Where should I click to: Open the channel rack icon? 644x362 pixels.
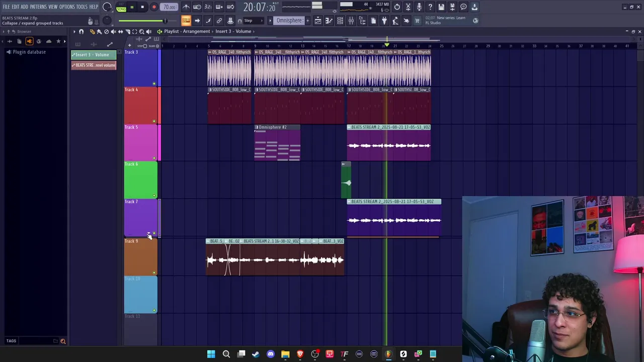[x=340, y=21]
